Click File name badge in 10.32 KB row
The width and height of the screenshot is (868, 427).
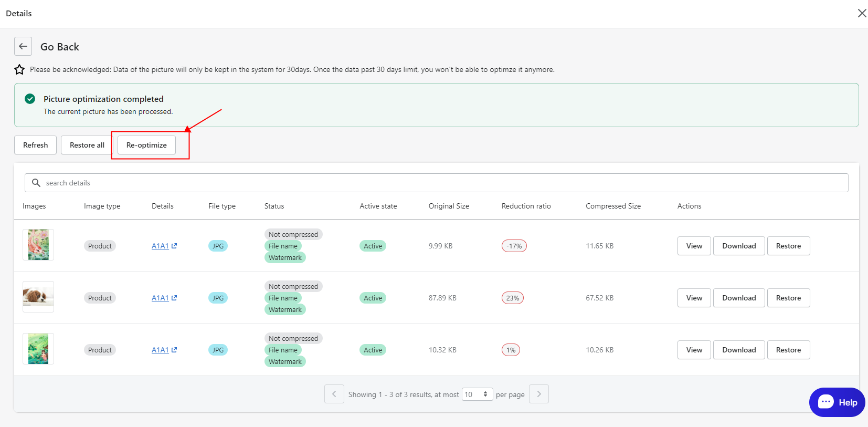pos(283,350)
